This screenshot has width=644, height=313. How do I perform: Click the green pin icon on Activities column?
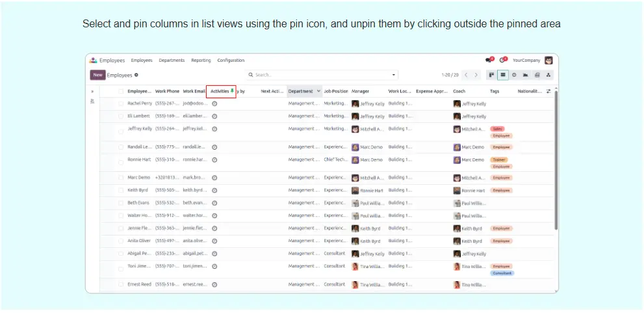click(233, 91)
